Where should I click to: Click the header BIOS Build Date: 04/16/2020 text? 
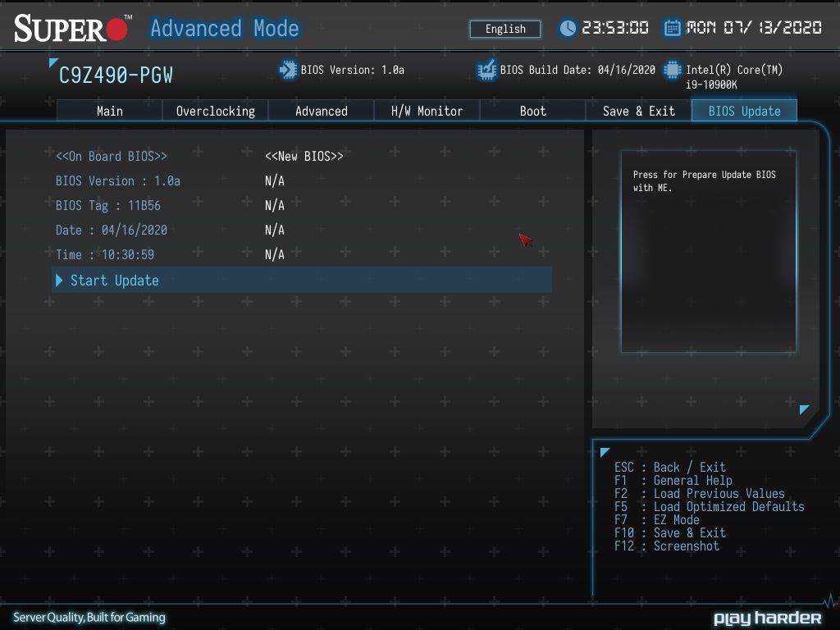tap(577, 71)
